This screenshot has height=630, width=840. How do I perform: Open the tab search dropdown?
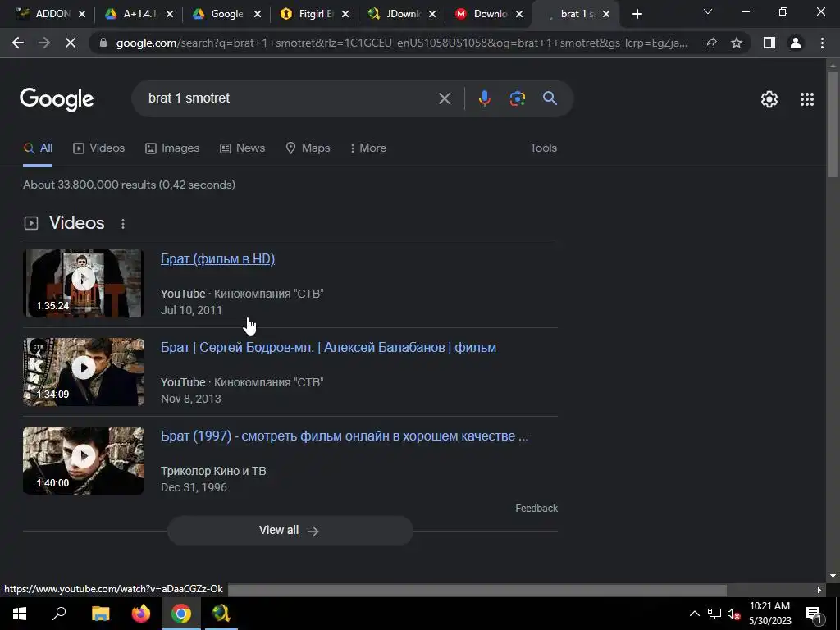pyautogui.click(x=708, y=11)
